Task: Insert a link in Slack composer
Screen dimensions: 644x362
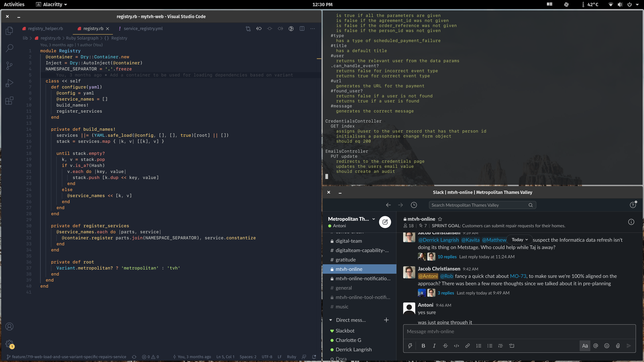Action: [468, 346]
